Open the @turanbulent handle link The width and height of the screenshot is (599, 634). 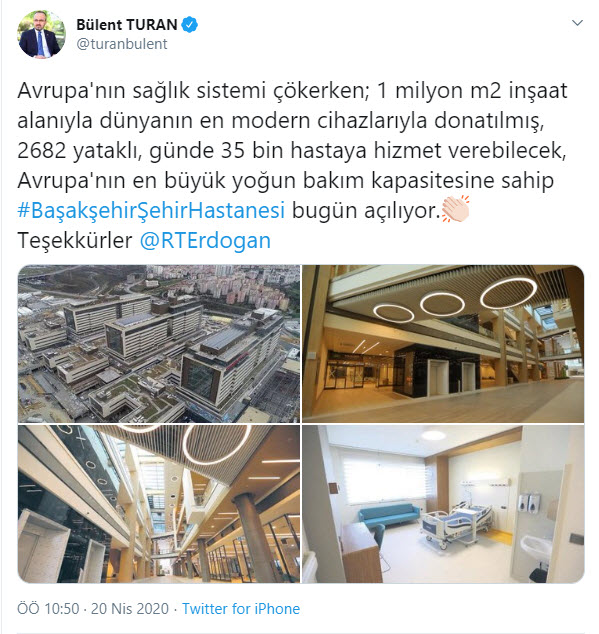pos(122,44)
